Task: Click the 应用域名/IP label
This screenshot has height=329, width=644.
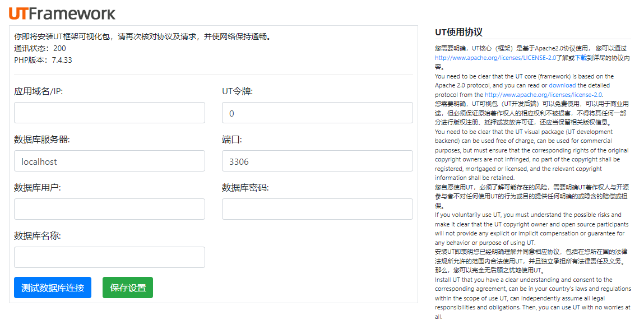Action: click(39, 91)
